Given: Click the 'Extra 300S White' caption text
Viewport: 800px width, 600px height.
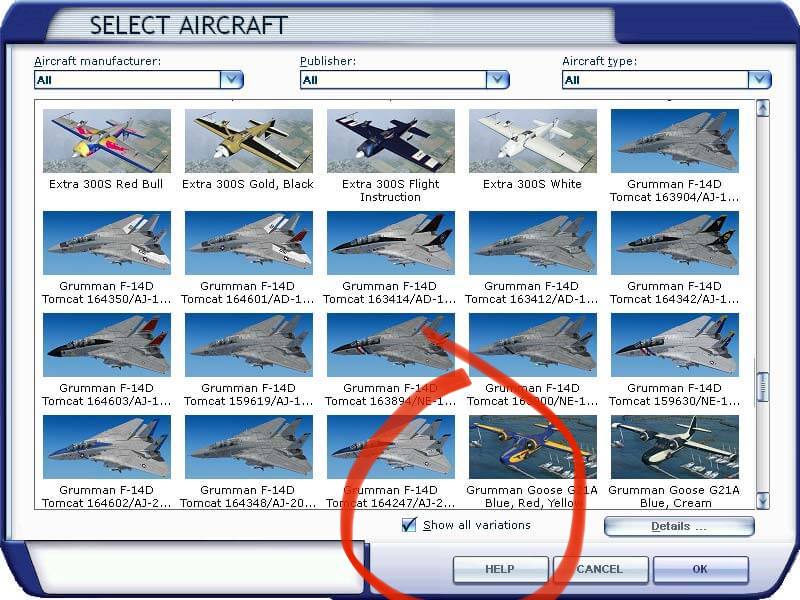Looking at the screenshot, I should pos(532,184).
